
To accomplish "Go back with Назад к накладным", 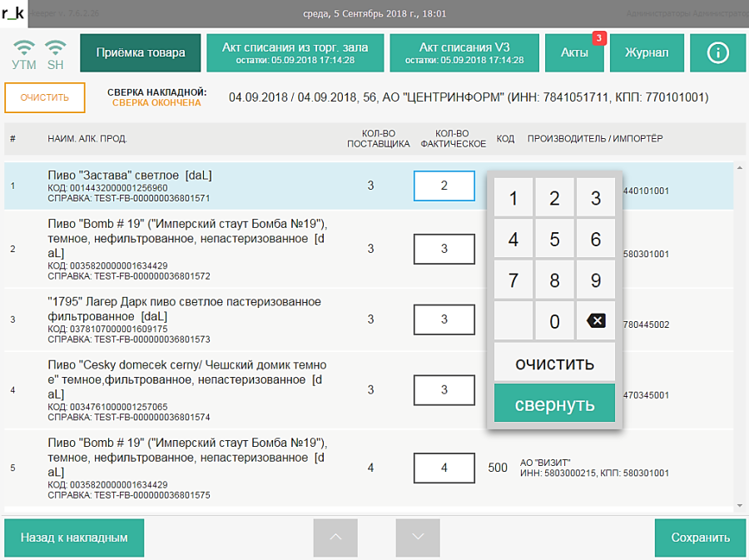I will click(74, 538).
